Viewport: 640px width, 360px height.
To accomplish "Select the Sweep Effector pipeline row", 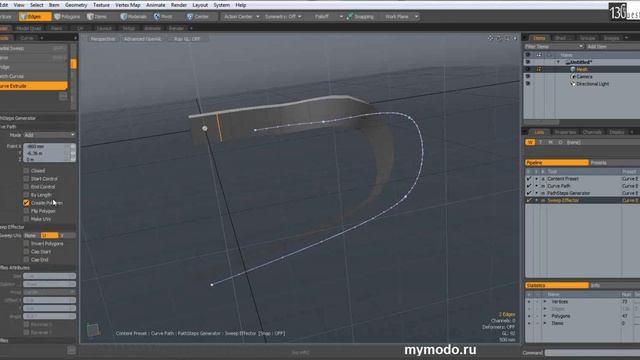I will [582, 200].
